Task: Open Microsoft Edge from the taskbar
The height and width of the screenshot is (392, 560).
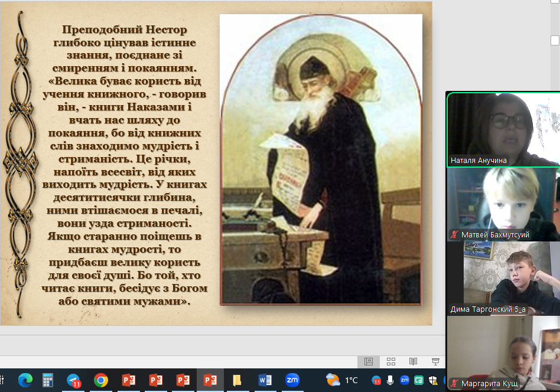Action: [25, 380]
